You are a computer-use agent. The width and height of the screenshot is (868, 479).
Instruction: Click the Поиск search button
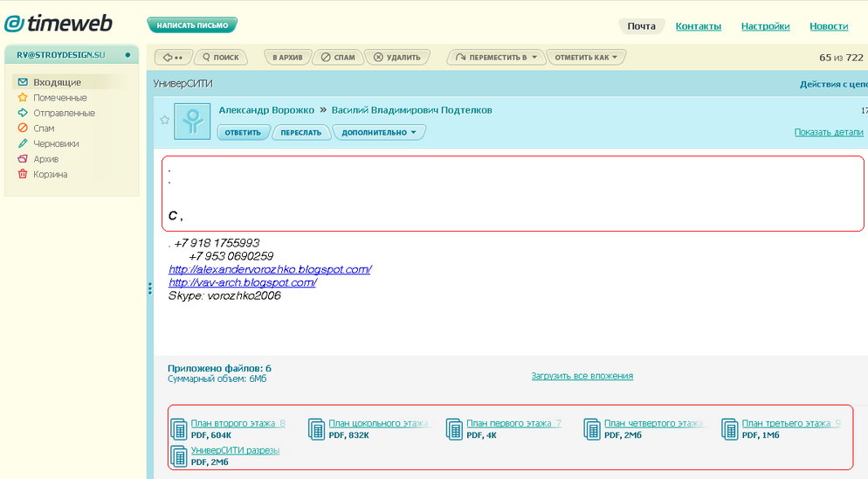tap(220, 57)
